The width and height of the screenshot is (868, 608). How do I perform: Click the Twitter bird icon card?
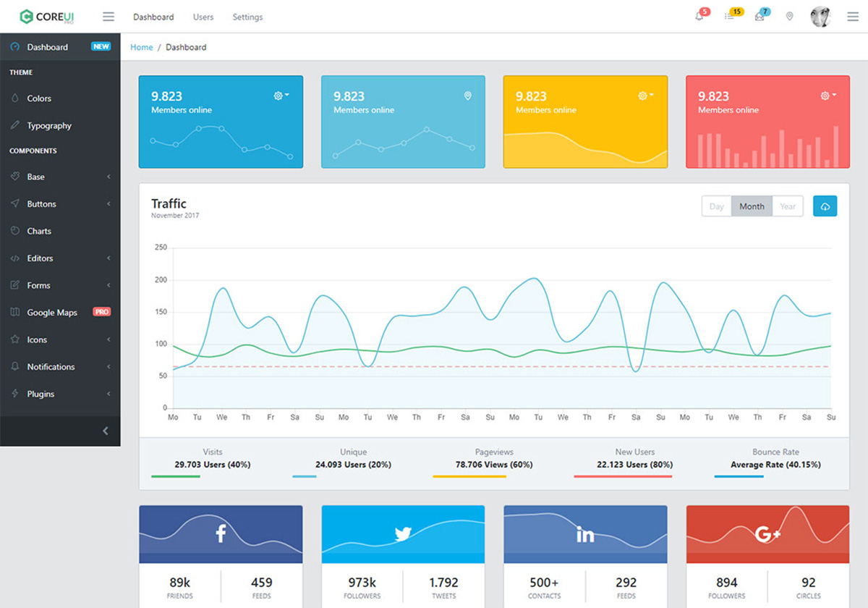pyautogui.click(x=403, y=534)
